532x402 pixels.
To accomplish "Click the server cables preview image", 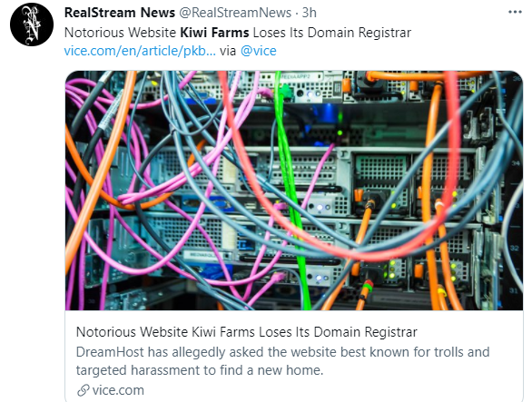I will tap(294, 191).
